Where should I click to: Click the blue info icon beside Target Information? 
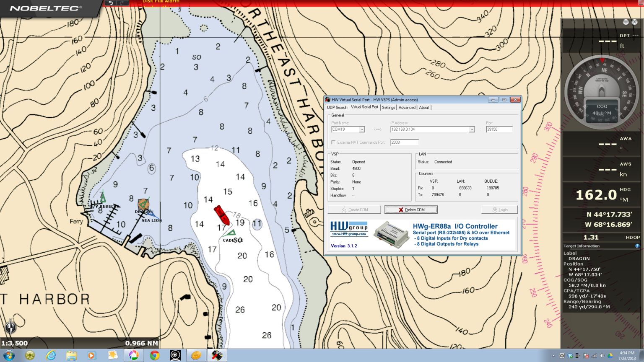(x=637, y=246)
